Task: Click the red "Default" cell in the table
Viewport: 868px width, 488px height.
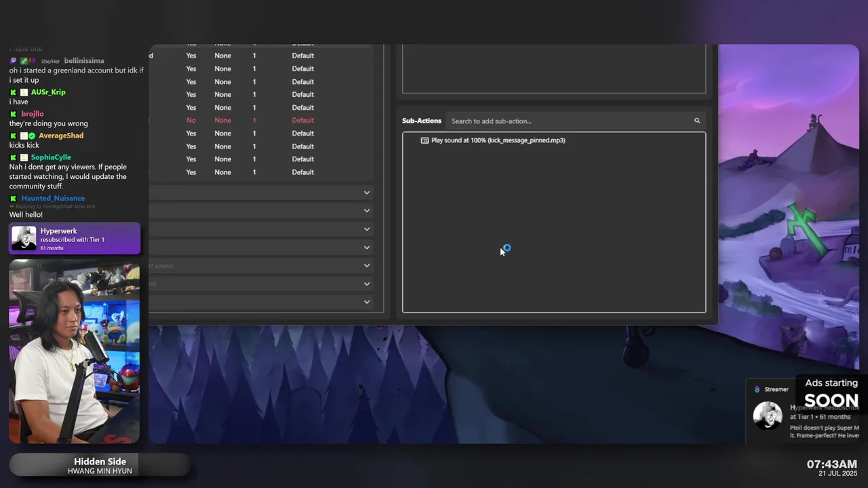Action: tap(302, 120)
